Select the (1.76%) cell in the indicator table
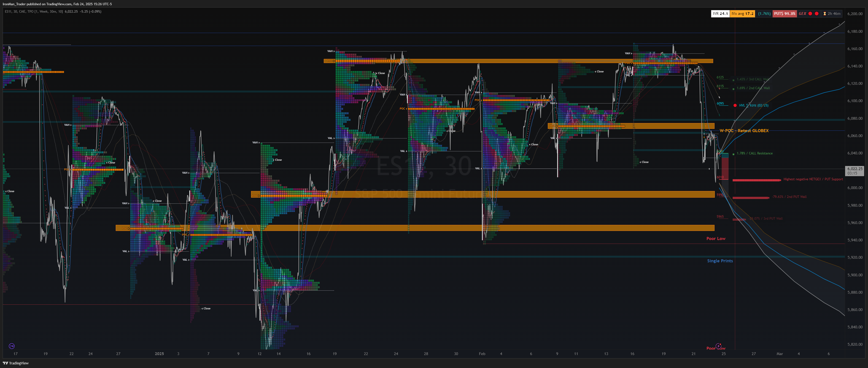Image resolution: width=868 pixels, height=368 pixels. (x=764, y=13)
